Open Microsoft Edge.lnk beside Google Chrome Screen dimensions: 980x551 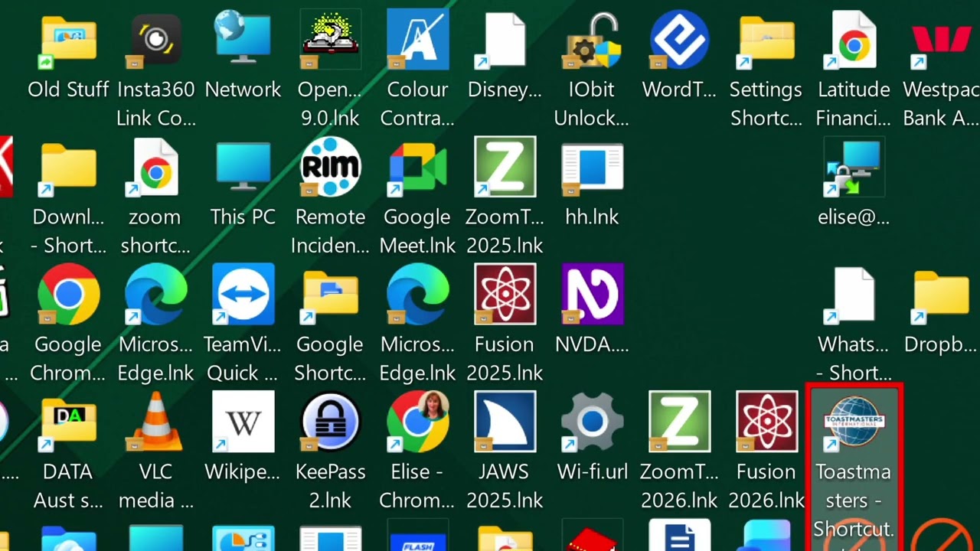point(156,295)
